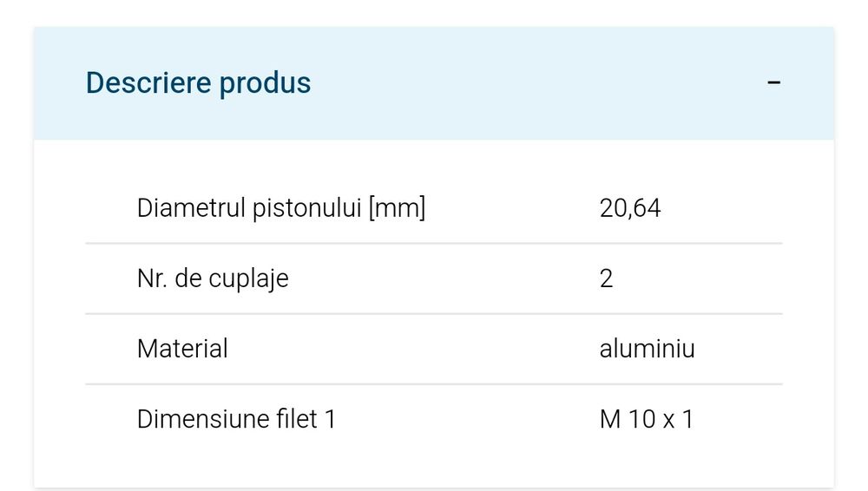Screen dimensions: 868x491
Task: Click the word "Dimensiune" in the last row
Action: coord(203,419)
